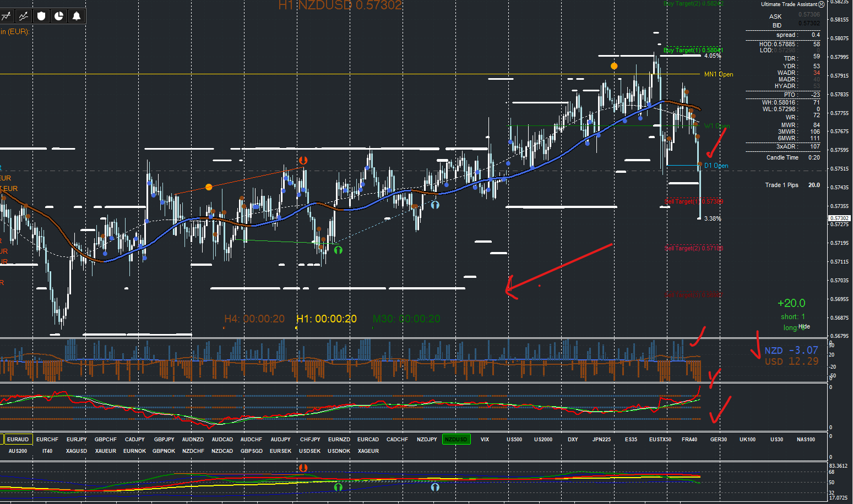This screenshot has height=504, width=853.
Task: Click the orange dot on the red trendline
Action: click(209, 187)
